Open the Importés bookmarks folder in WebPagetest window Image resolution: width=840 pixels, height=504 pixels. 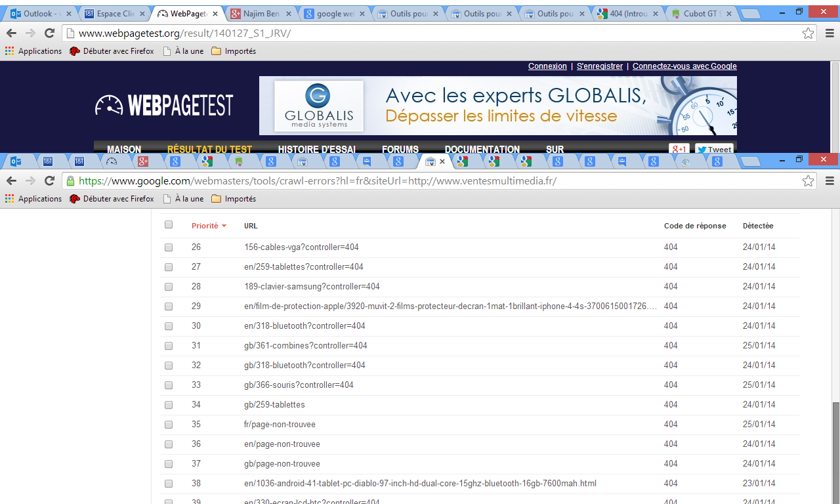coord(234,51)
